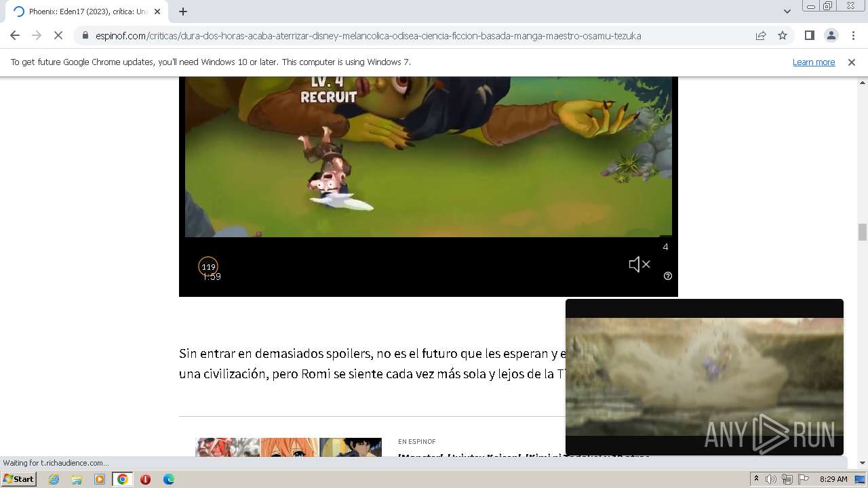Click the page scrollbar thumb
This screenshot has height=488, width=868.
[862, 232]
